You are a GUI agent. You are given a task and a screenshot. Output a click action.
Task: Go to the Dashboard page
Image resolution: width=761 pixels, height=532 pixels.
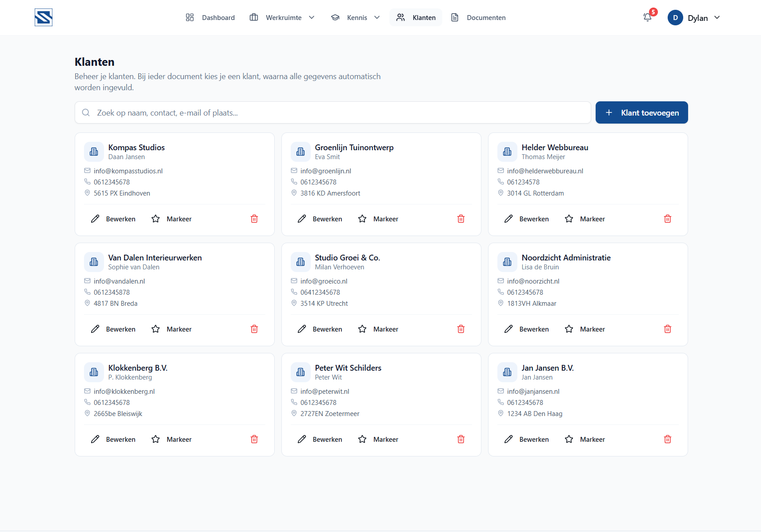tap(210, 17)
